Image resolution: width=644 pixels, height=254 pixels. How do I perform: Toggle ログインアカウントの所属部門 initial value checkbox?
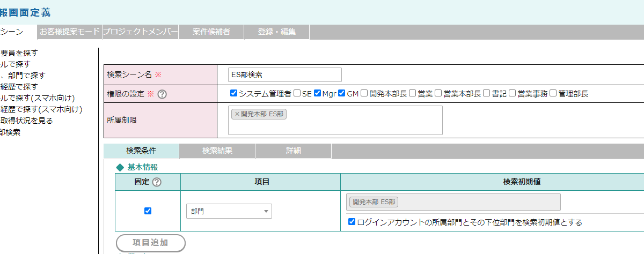pyautogui.click(x=352, y=221)
